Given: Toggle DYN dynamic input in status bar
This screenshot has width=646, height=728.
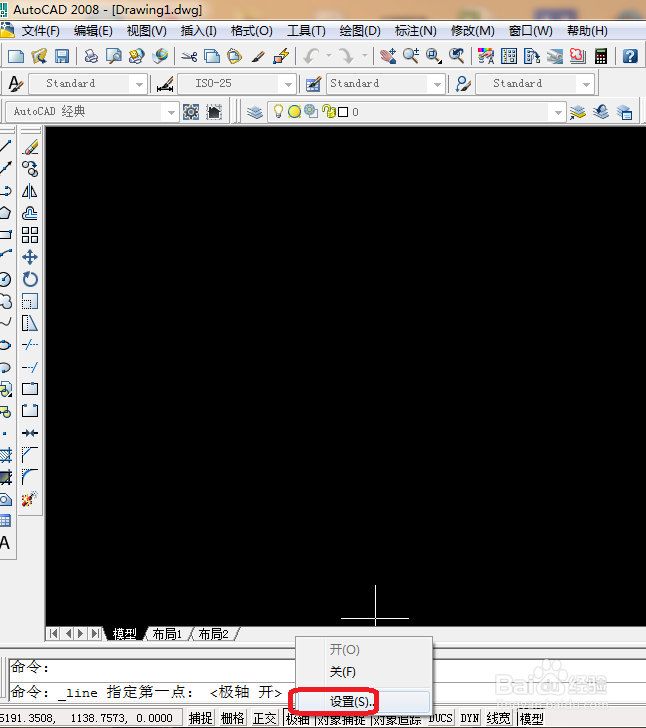Looking at the screenshot, I should pyautogui.click(x=470, y=718).
